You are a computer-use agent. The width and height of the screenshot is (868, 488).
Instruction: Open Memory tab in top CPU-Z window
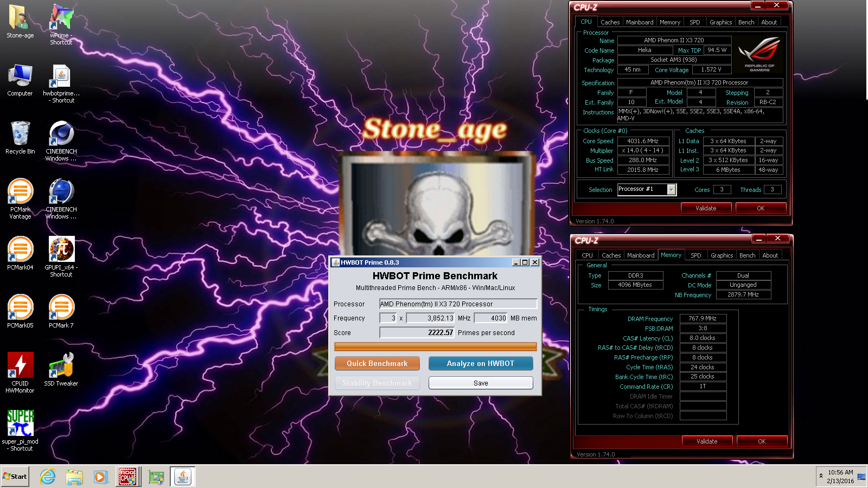click(670, 22)
